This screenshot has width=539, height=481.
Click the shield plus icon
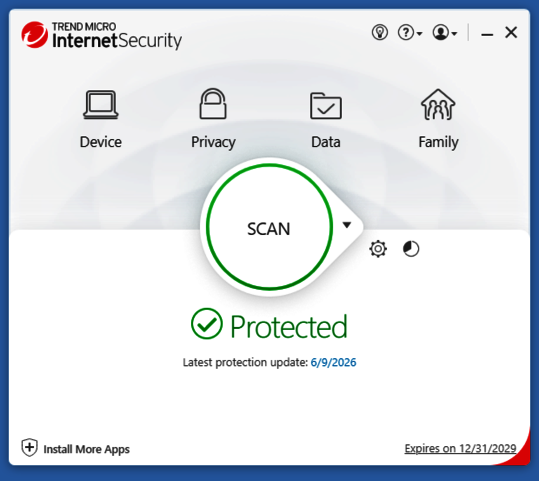[30, 448]
